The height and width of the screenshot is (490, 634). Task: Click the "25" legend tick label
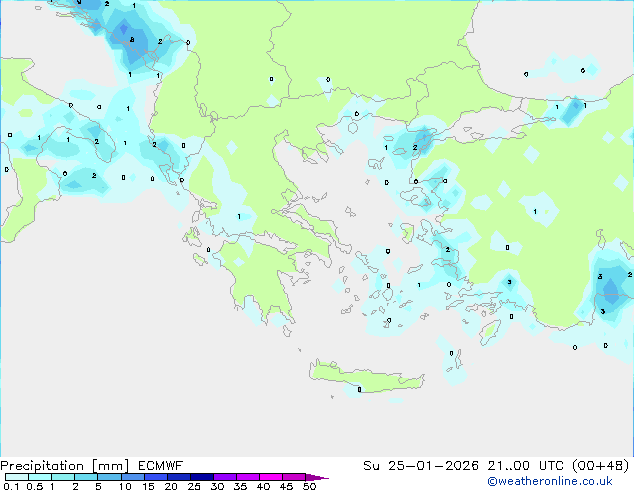[x=194, y=486]
